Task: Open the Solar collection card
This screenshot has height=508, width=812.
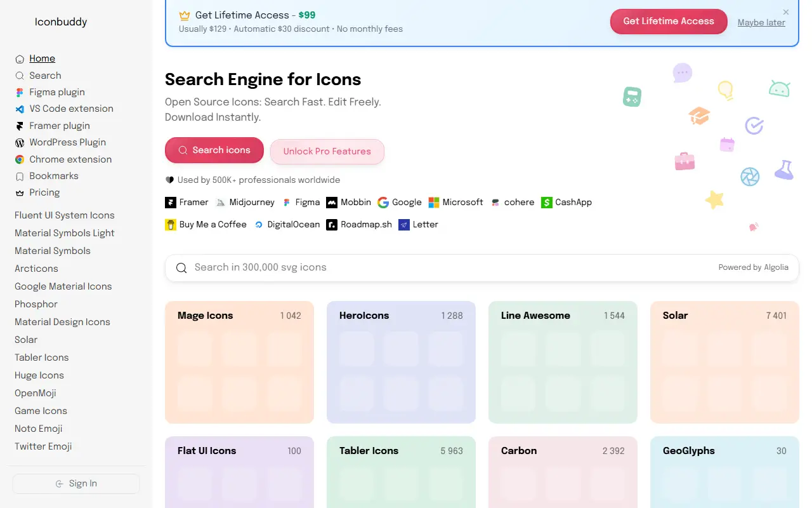Action: click(724, 362)
